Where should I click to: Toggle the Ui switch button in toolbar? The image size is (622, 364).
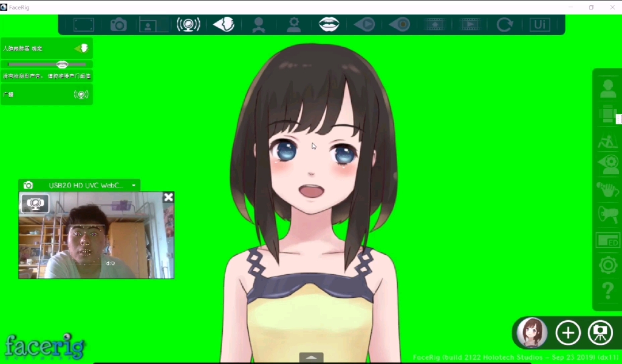coord(540,24)
